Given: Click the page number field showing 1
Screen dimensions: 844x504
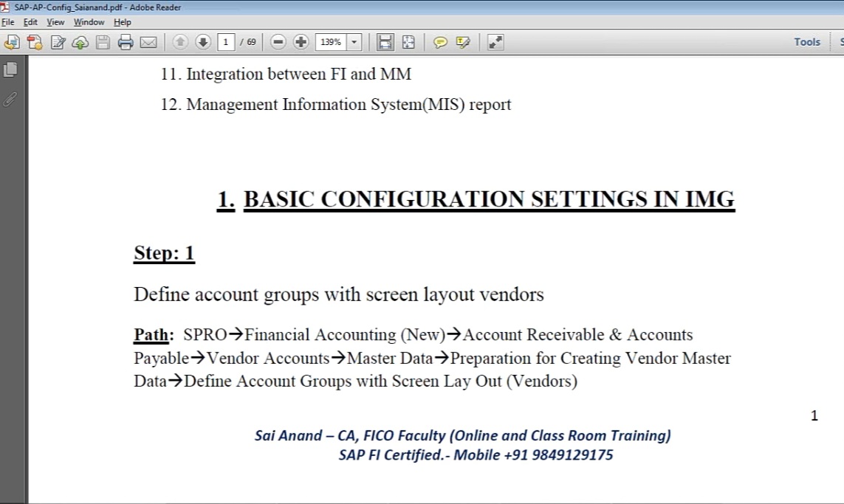Looking at the screenshot, I should point(226,42).
